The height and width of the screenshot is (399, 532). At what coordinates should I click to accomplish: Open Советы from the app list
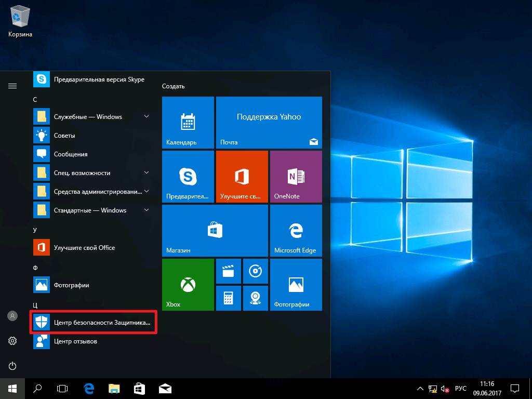92,136
